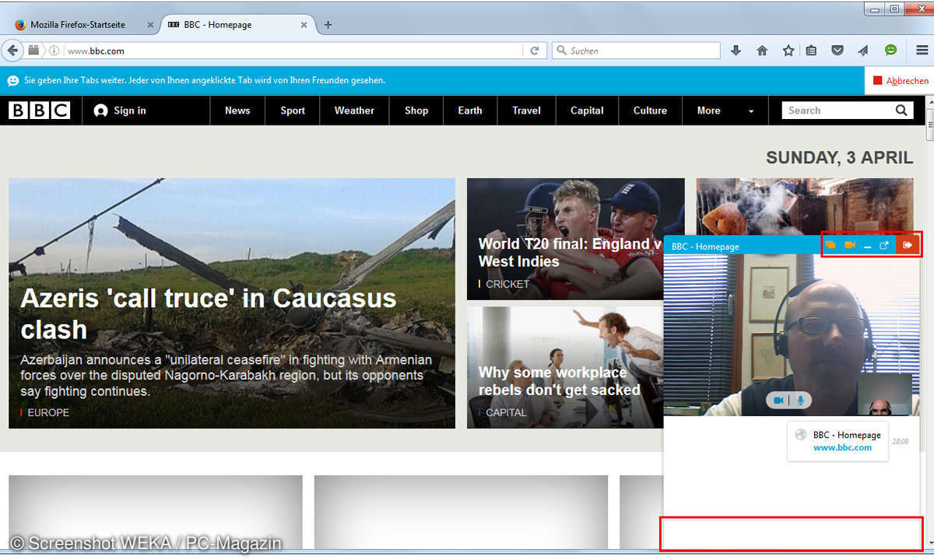Click the CRICKET category label
The height and width of the screenshot is (560, 934).
point(507,284)
